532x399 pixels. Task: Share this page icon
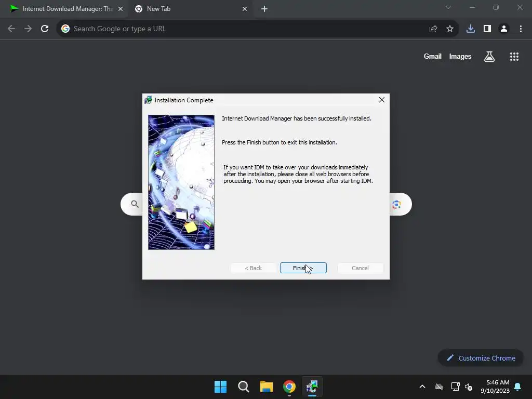click(433, 29)
